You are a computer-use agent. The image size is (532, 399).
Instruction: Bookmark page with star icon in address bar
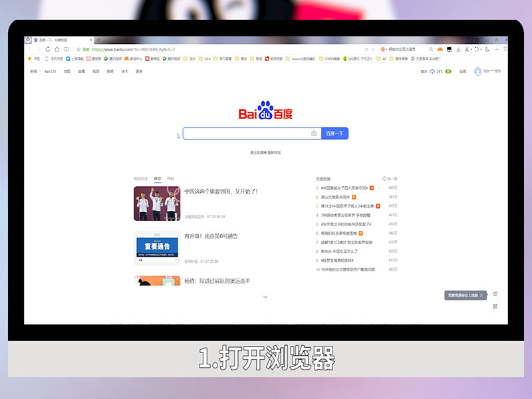(78, 49)
